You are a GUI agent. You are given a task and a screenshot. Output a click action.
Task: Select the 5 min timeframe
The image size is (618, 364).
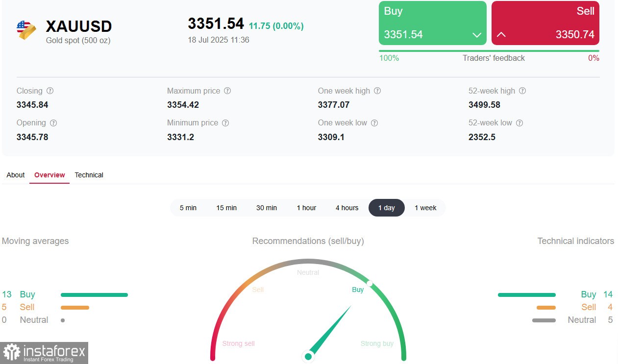188,208
